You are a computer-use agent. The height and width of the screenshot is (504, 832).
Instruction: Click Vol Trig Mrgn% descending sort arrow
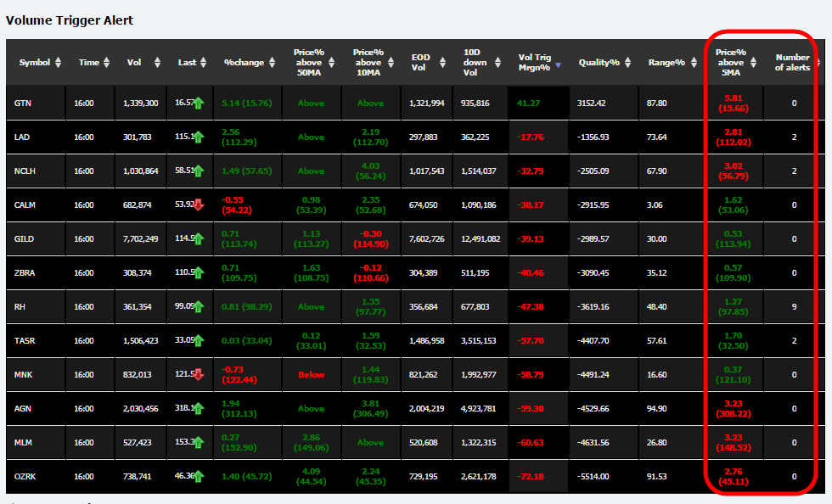pos(559,65)
